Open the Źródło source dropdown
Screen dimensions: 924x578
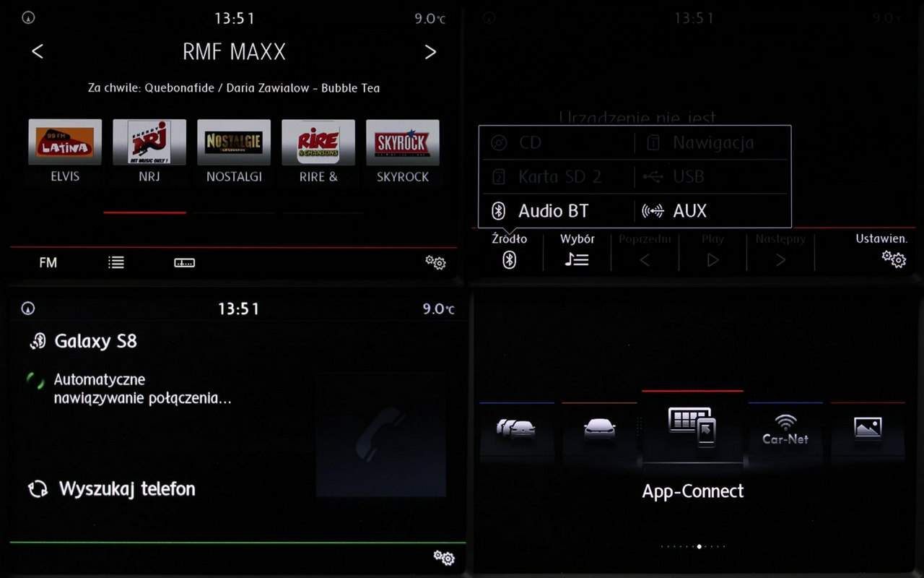click(509, 251)
